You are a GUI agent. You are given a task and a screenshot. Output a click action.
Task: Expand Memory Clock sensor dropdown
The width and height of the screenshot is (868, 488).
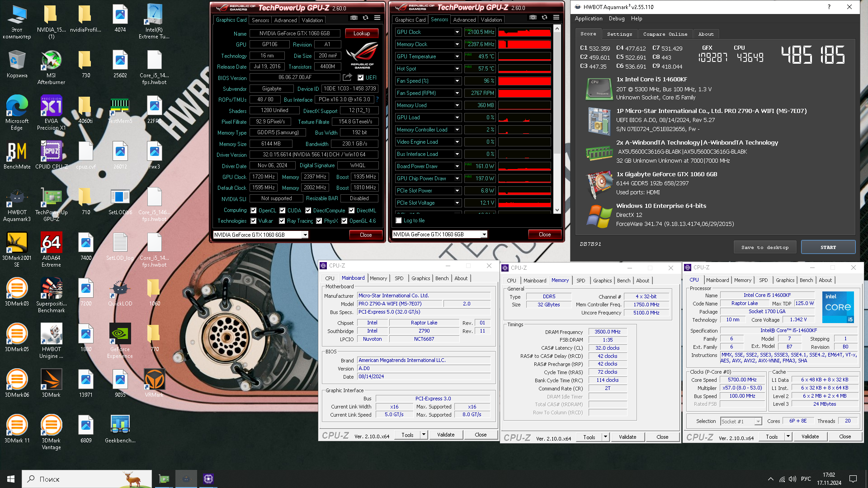point(457,44)
